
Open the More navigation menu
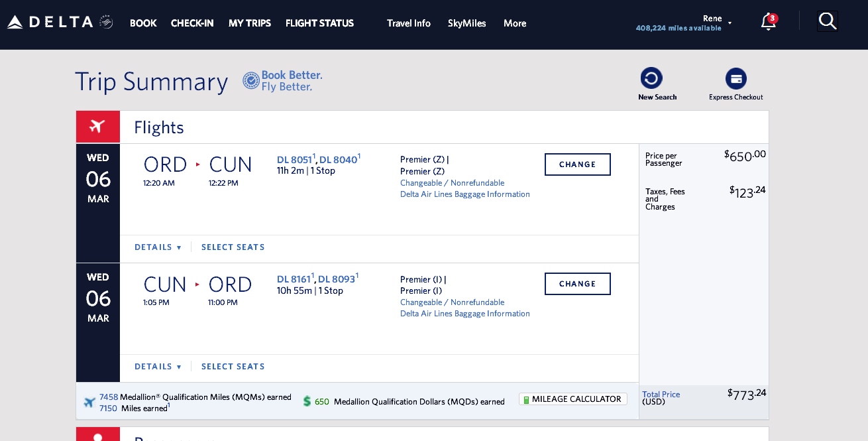point(515,23)
